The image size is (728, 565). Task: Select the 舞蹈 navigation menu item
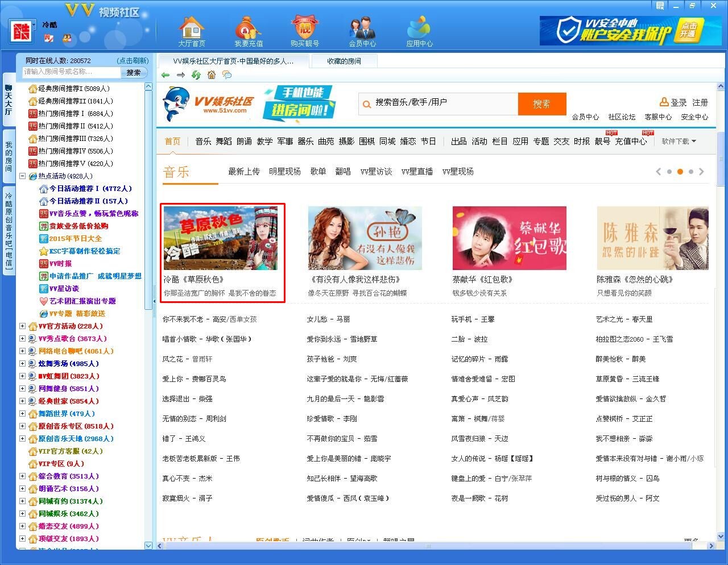pyautogui.click(x=224, y=142)
